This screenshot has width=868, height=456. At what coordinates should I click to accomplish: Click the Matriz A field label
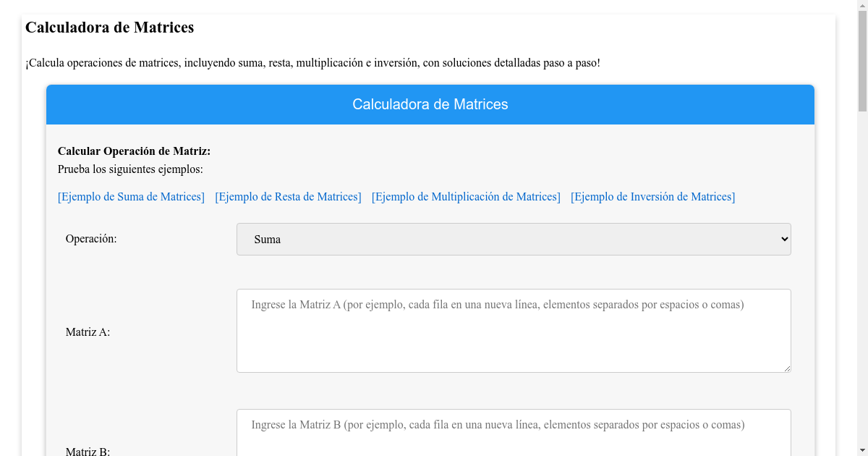pos(87,332)
